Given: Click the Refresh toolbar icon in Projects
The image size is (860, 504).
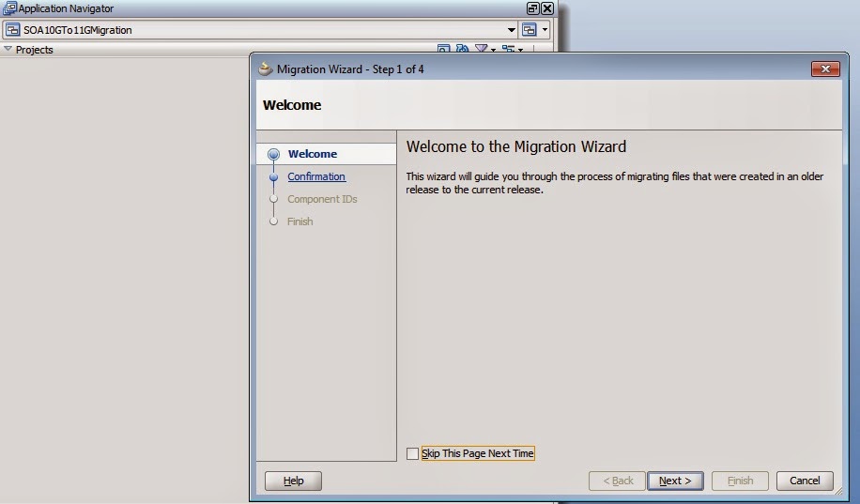Looking at the screenshot, I should click(x=462, y=50).
